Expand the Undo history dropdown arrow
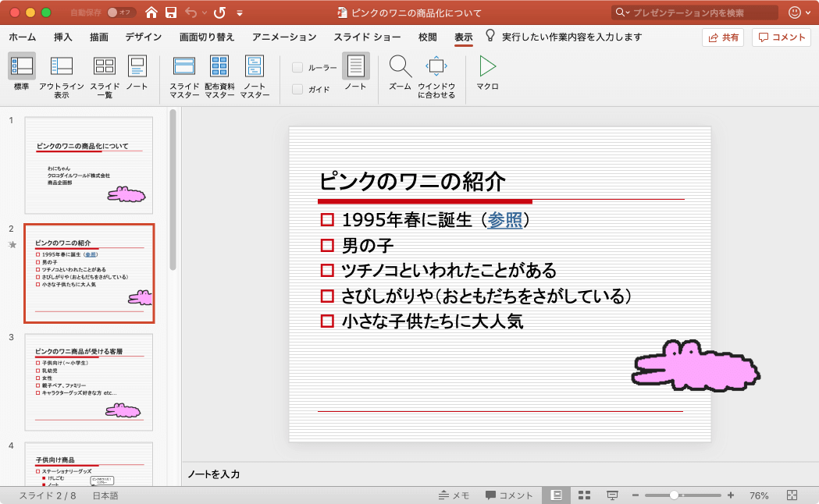This screenshot has height=504, width=819. click(205, 13)
